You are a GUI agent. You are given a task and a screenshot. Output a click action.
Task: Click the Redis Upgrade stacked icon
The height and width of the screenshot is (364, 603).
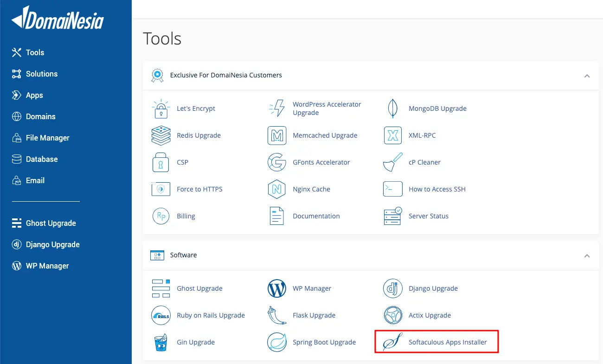(161, 135)
